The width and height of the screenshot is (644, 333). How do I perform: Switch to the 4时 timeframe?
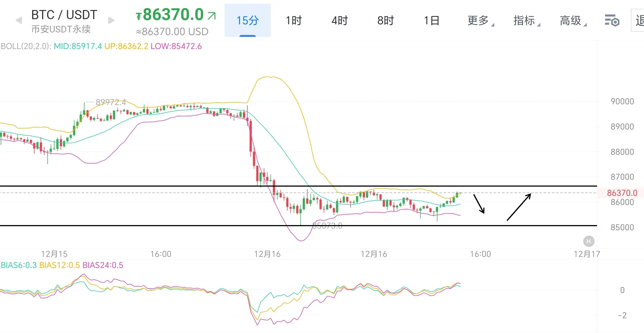pyautogui.click(x=340, y=21)
